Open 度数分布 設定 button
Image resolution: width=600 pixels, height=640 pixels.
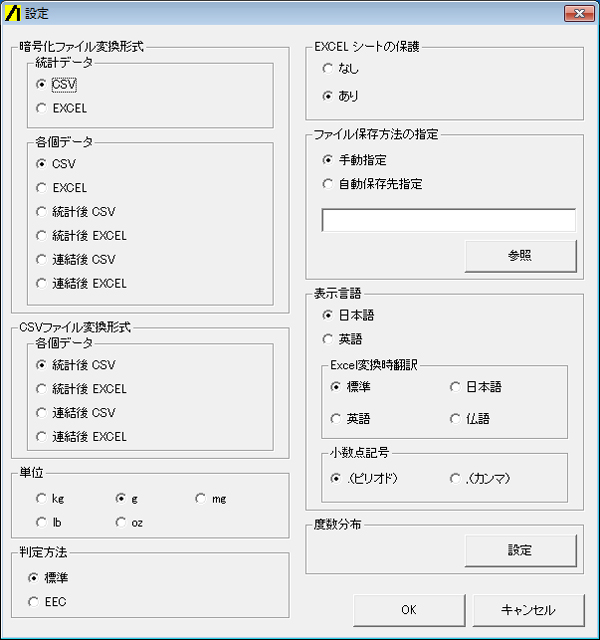(x=520, y=550)
